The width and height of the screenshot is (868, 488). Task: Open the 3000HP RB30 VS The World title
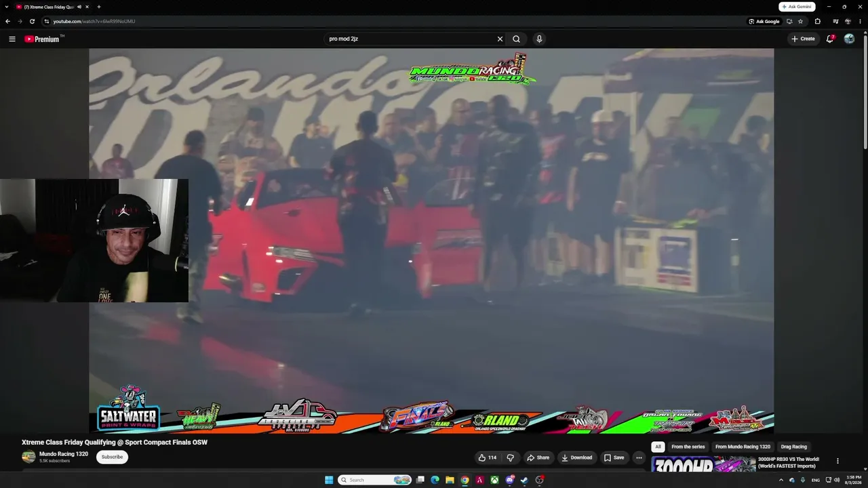tap(789, 462)
